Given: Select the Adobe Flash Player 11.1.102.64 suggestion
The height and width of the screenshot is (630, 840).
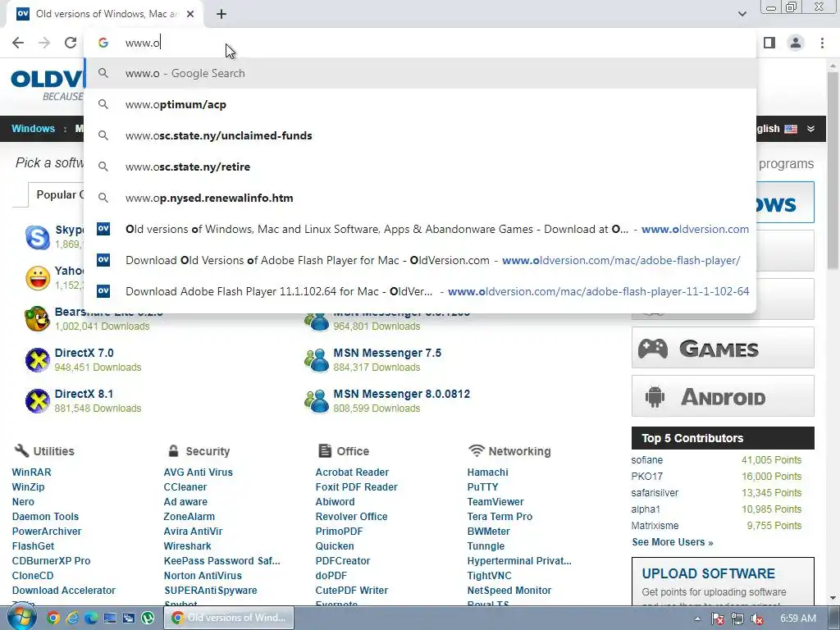Looking at the screenshot, I should click(x=420, y=291).
